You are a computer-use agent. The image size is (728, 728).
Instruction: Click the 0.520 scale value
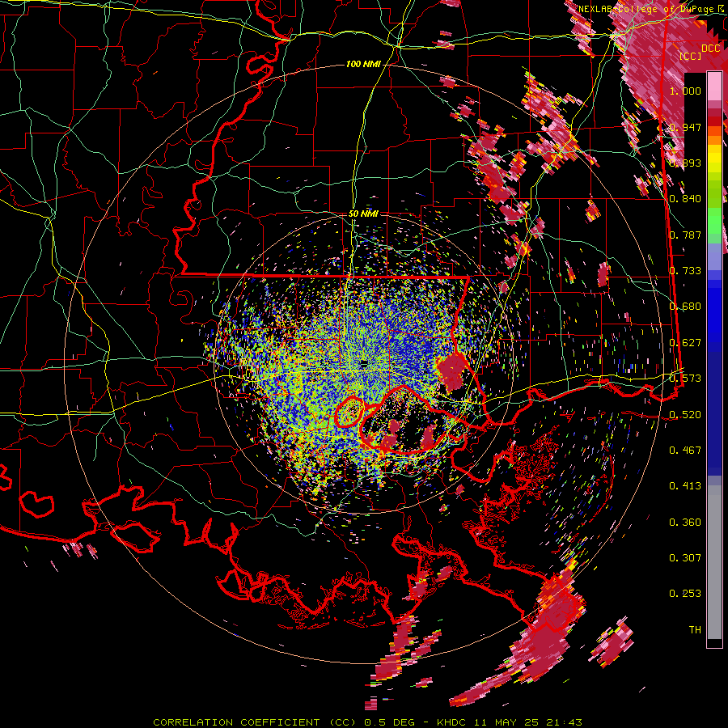(685, 414)
